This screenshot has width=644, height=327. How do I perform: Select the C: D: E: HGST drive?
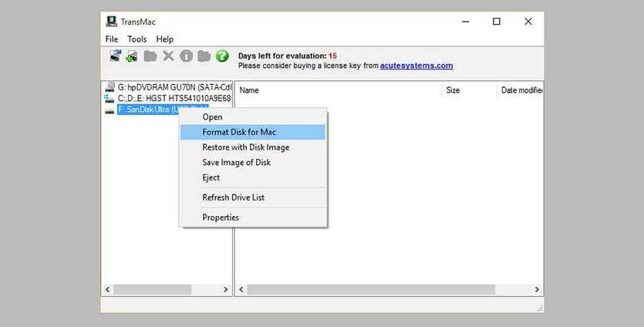point(168,99)
